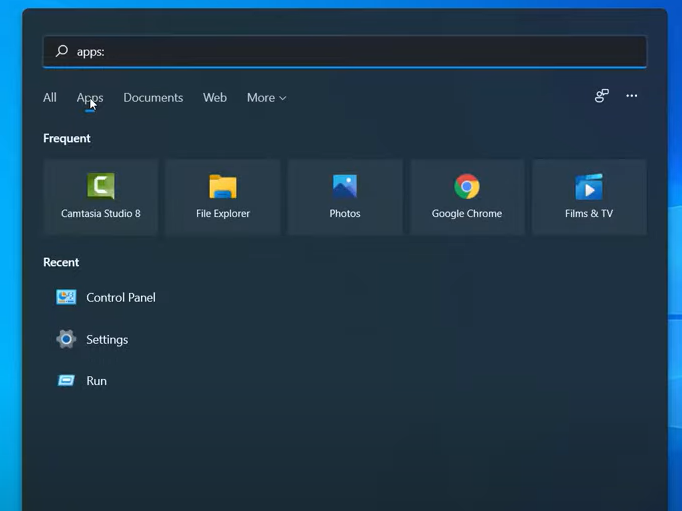Image resolution: width=682 pixels, height=511 pixels.
Task: Click the search feedback icon beside the ellipsis
Action: coord(601,96)
